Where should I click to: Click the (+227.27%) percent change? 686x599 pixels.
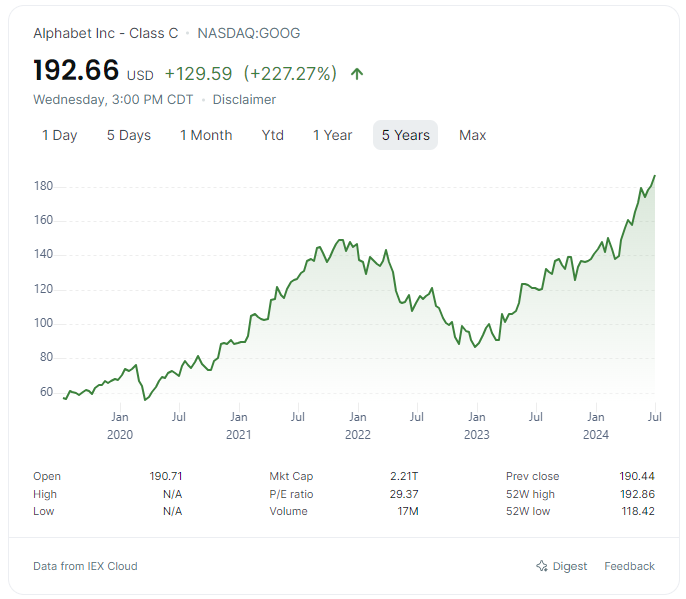click(290, 74)
